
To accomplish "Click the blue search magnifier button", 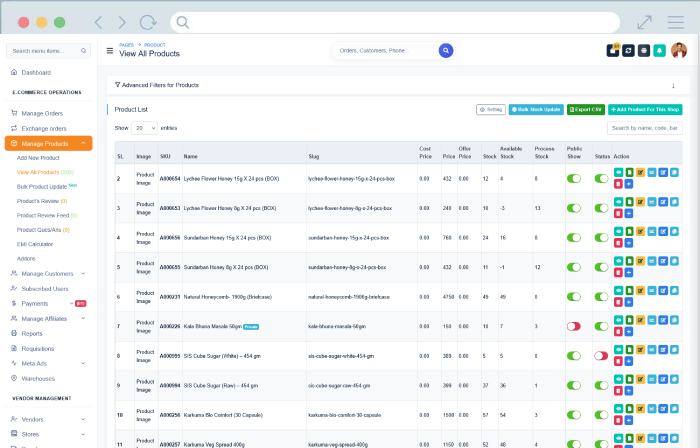I will 446,50.
